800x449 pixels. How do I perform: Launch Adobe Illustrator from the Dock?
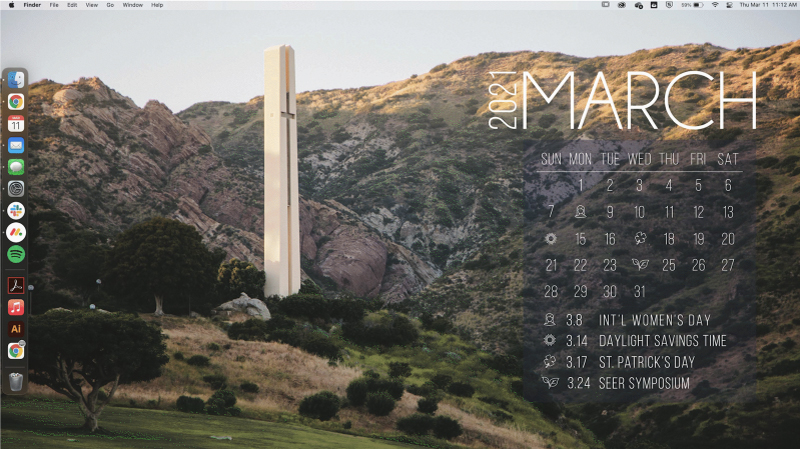tap(16, 329)
